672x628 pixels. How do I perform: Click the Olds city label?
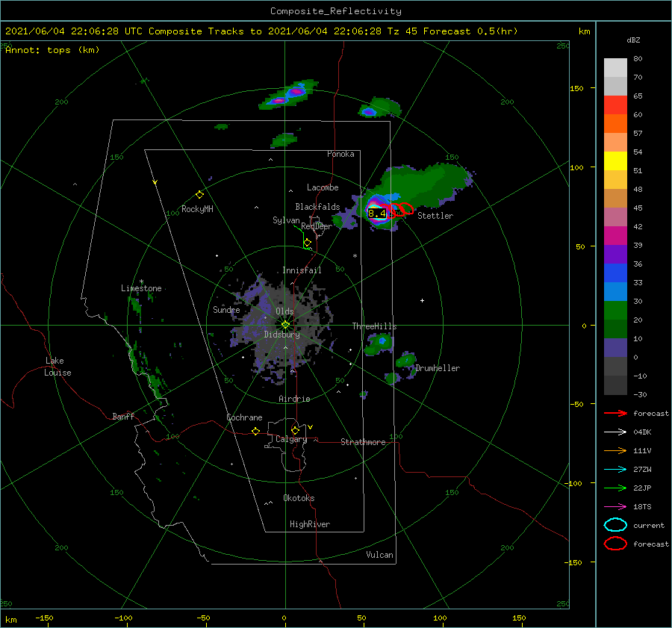284,311
